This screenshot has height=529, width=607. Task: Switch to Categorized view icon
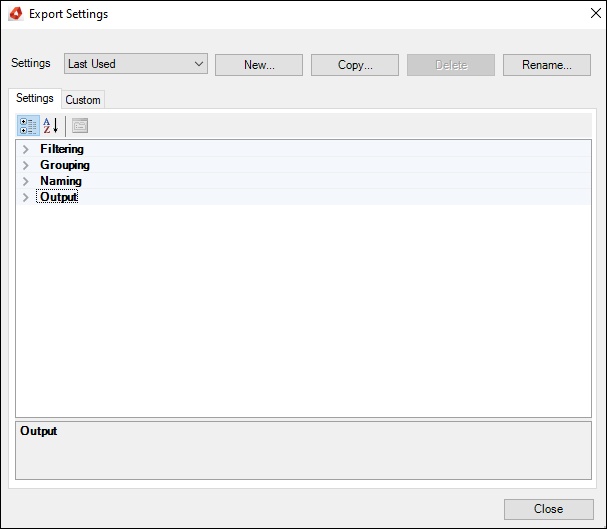point(28,126)
